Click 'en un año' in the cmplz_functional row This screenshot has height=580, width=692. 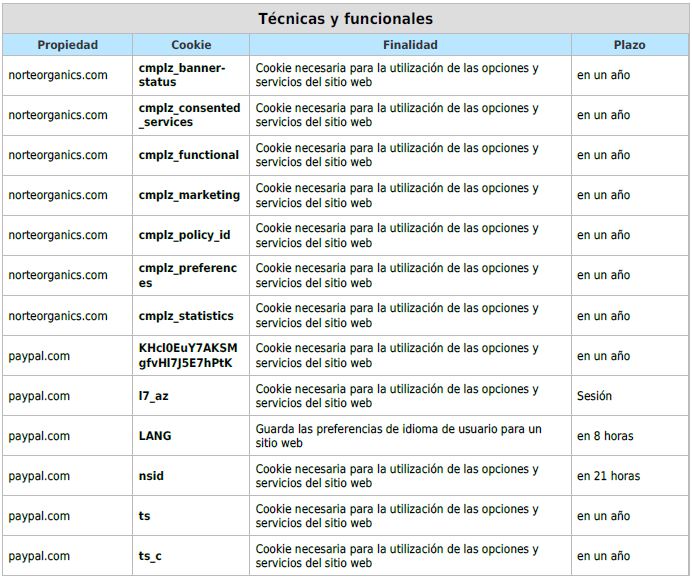(603, 155)
